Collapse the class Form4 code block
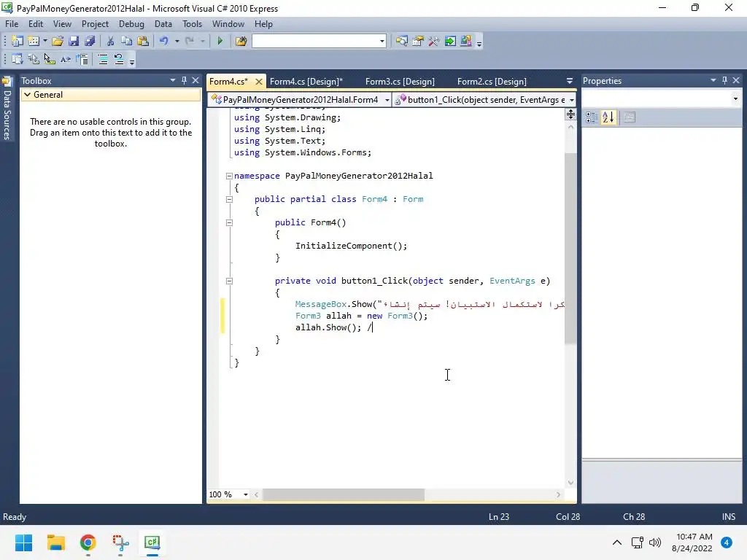 [x=229, y=199]
